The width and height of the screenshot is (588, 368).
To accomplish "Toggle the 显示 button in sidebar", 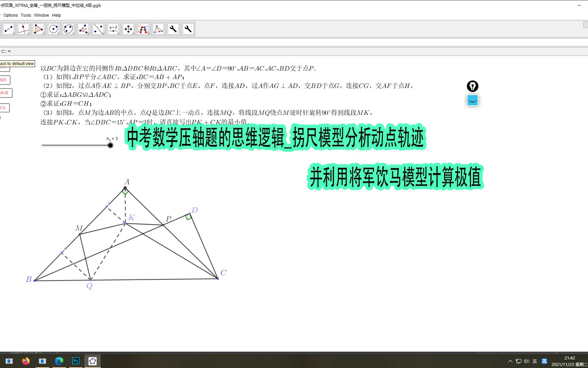I will click(5, 107).
